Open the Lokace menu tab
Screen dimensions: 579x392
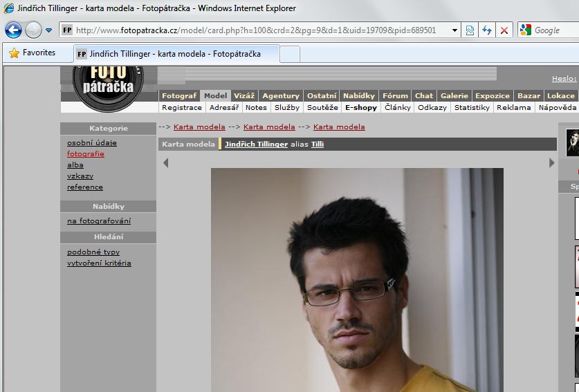tap(561, 95)
